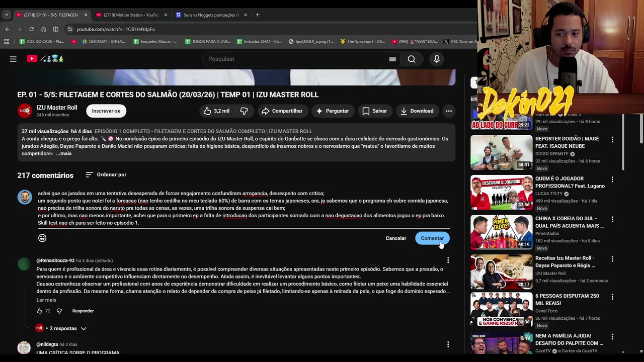The width and height of the screenshot is (644, 362).
Task: Click the Inscrever-se subscribe button
Action: coord(106,111)
